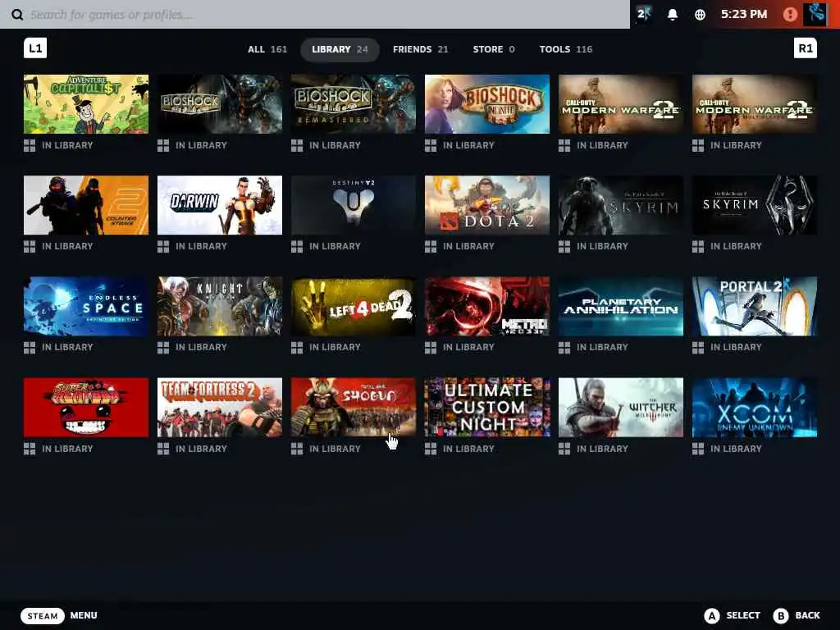Open the Dota 2 tile
The height and width of the screenshot is (630, 840).
coord(487,205)
